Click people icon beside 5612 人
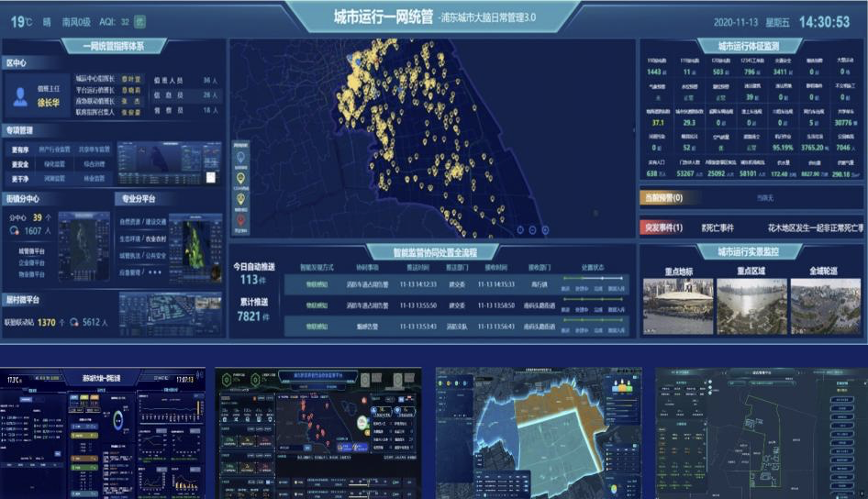The image size is (868, 499). click(x=74, y=322)
